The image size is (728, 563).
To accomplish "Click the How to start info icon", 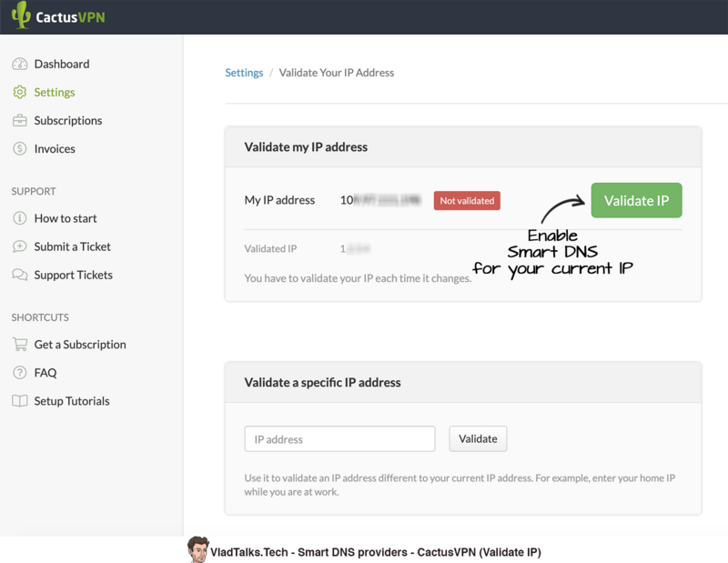I will coord(19,218).
